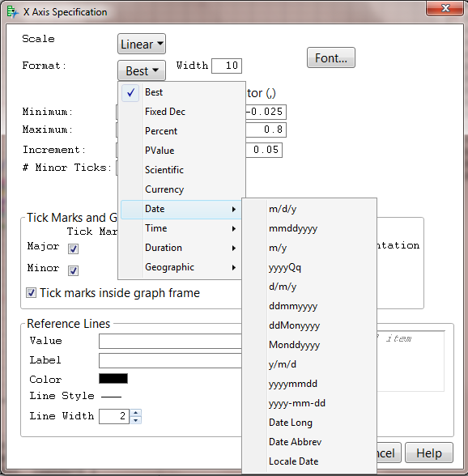Expand the Time submenu
This screenshot has height=476, width=468.
pyautogui.click(x=181, y=228)
